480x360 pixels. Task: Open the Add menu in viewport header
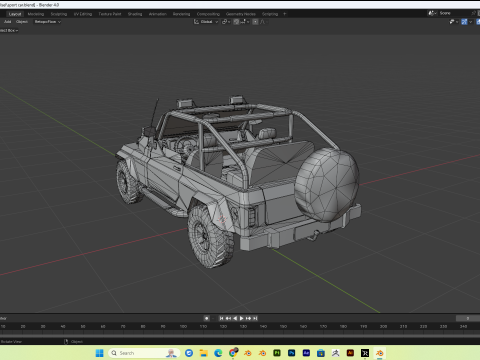pyautogui.click(x=7, y=22)
